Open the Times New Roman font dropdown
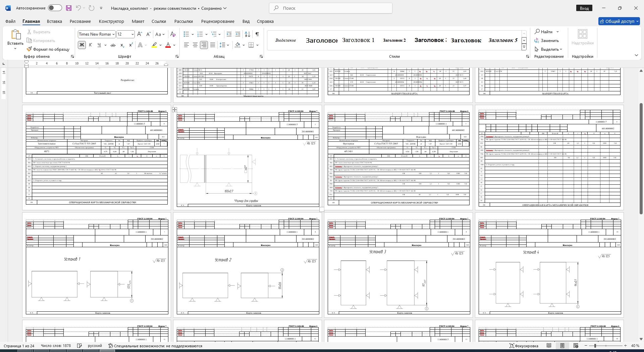 coord(113,34)
